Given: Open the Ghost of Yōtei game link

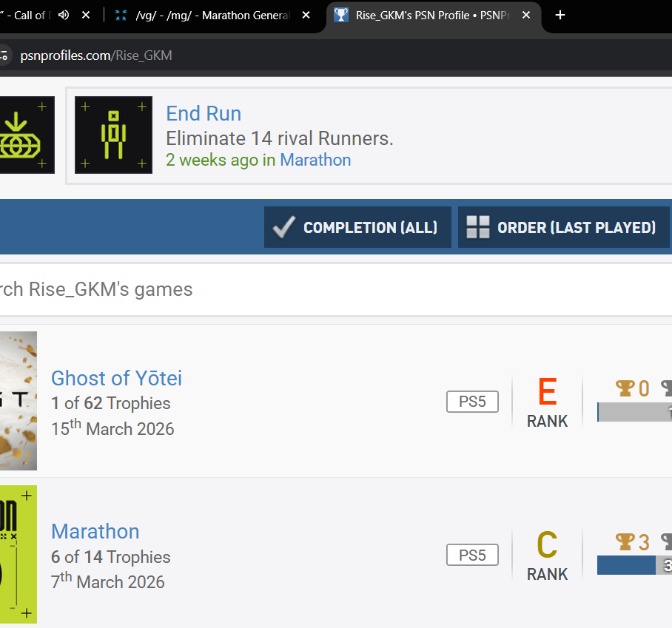Looking at the screenshot, I should pos(117,378).
